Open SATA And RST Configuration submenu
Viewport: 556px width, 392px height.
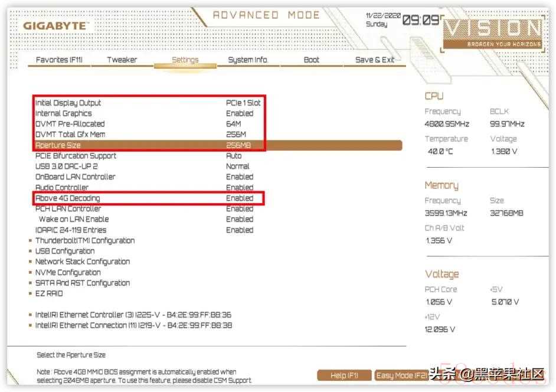pos(82,283)
